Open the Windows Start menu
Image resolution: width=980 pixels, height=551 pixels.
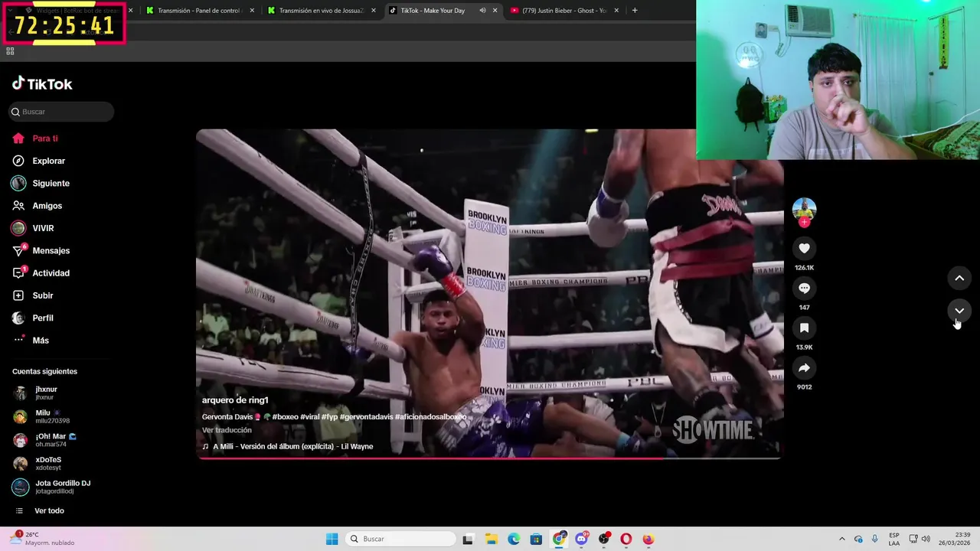coord(332,539)
